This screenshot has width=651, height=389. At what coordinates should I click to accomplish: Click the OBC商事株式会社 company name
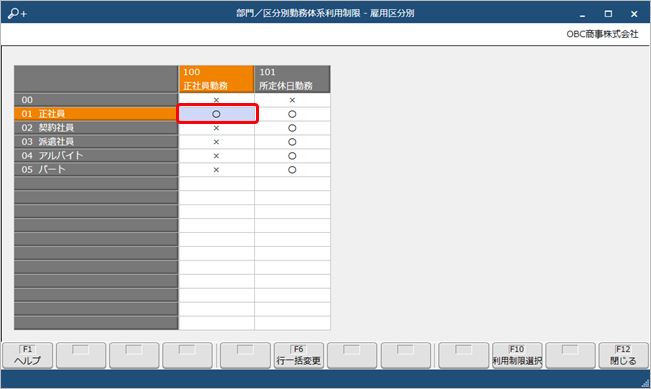tap(602, 34)
